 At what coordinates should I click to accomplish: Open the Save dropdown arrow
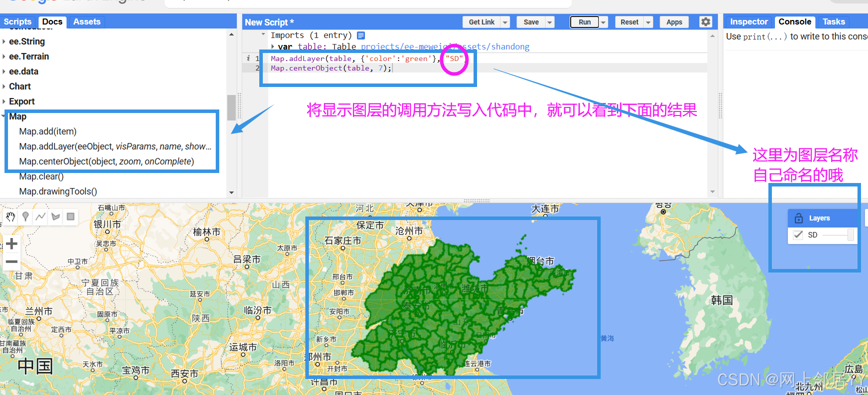pyautogui.click(x=550, y=22)
